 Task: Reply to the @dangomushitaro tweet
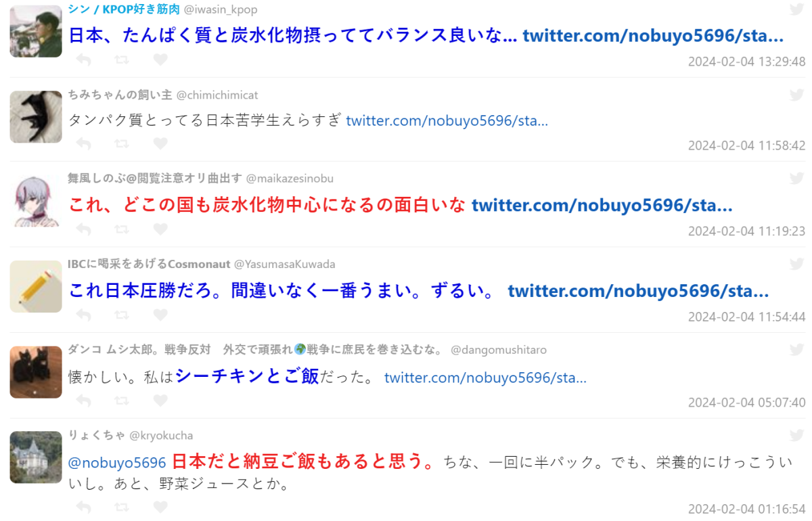point(83,401)
